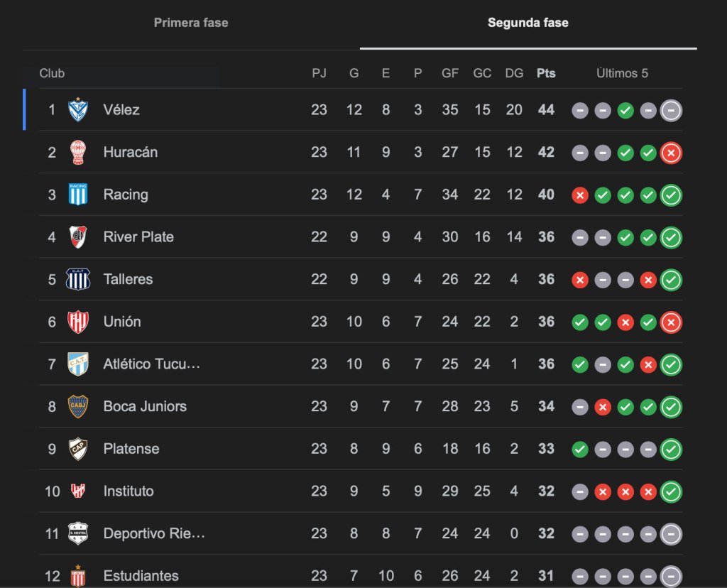This screenshot has height=588, width=727.
Task: Click the Boca Juniors crest icon
Action: pos(77,406)
